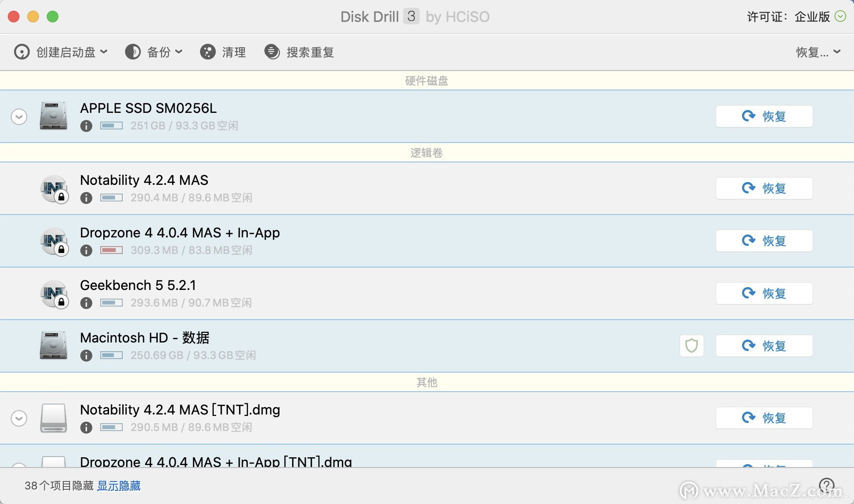
Task: Show info for APPLE SSD SM0256L
Action: tap(86, 126)
